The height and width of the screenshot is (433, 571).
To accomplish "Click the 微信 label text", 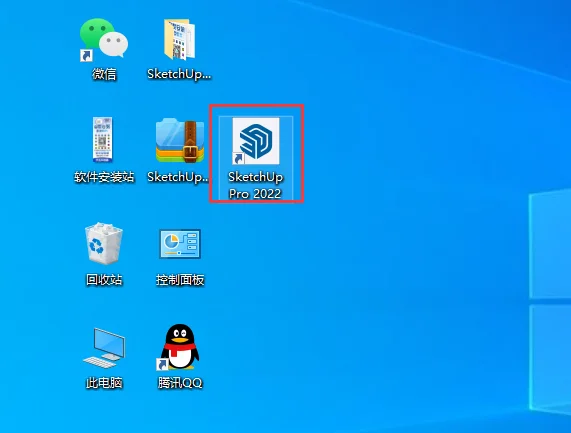I will point(104,74).
